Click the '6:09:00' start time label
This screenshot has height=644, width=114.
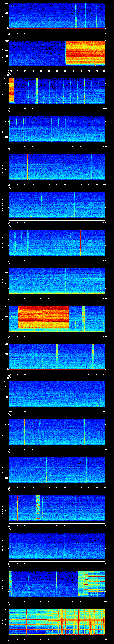[x=9, y=71]
